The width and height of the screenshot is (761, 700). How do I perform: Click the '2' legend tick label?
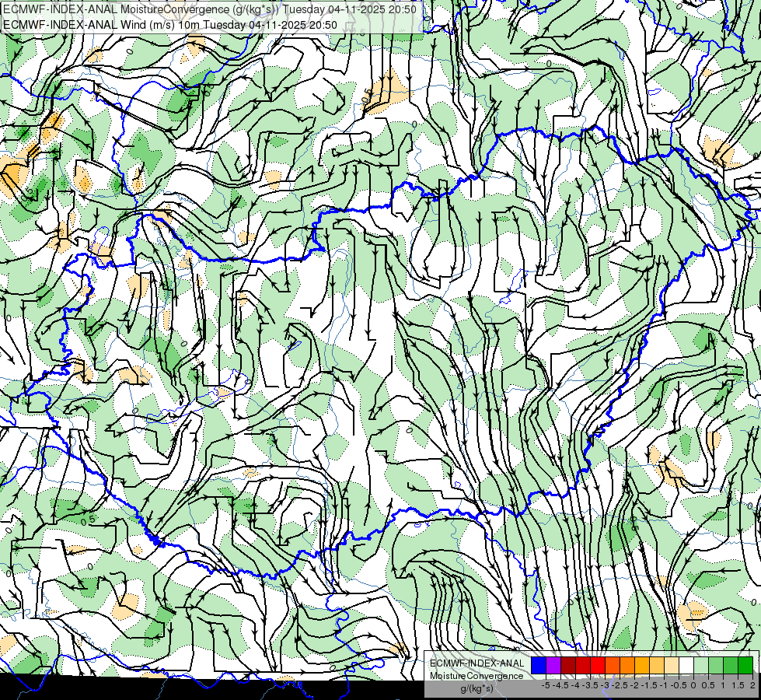(x=752, y=685)
